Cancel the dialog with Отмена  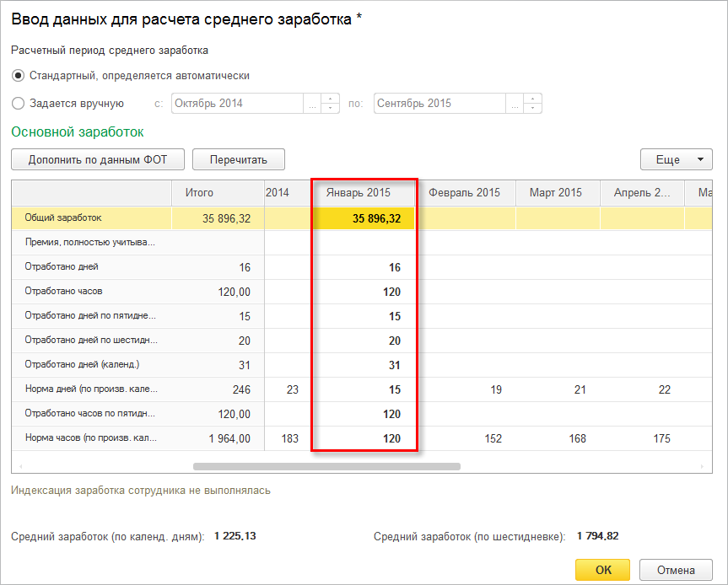pyautogui.click(x=676, y=570)
